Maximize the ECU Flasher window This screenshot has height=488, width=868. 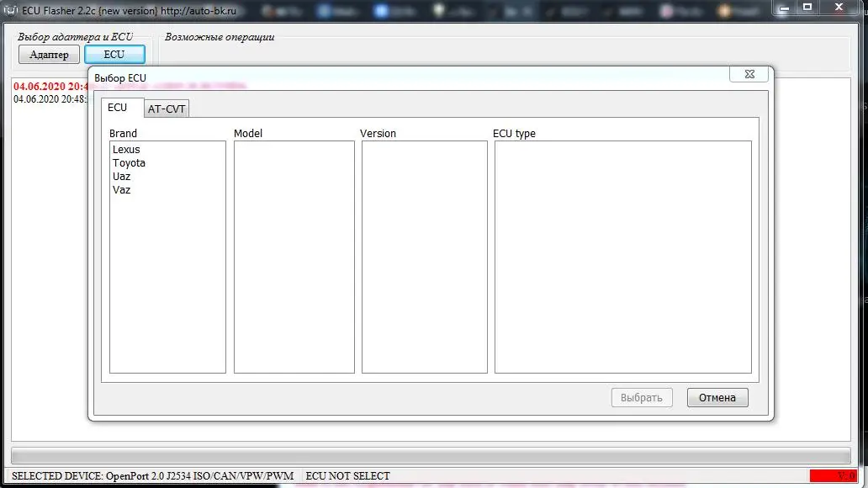coord(807,8)
